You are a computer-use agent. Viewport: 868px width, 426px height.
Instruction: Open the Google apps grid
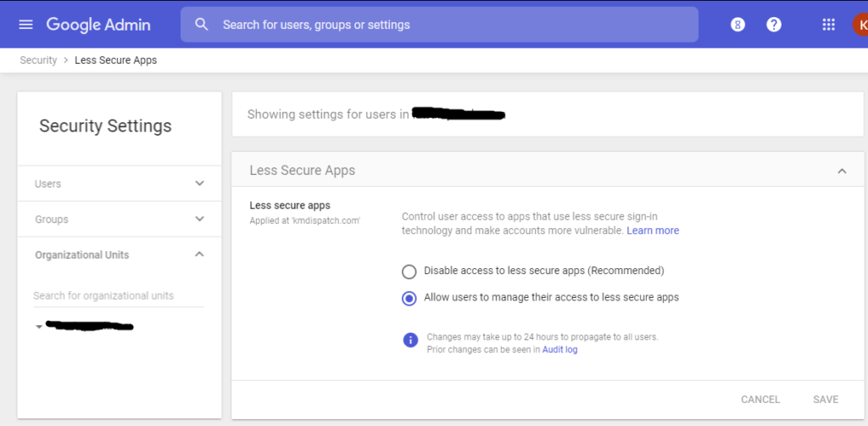828,25
